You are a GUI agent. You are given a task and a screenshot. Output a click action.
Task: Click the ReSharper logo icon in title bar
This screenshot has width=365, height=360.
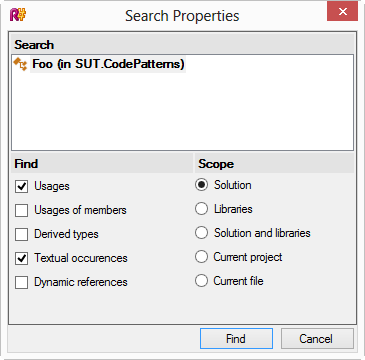pos(18,15)
